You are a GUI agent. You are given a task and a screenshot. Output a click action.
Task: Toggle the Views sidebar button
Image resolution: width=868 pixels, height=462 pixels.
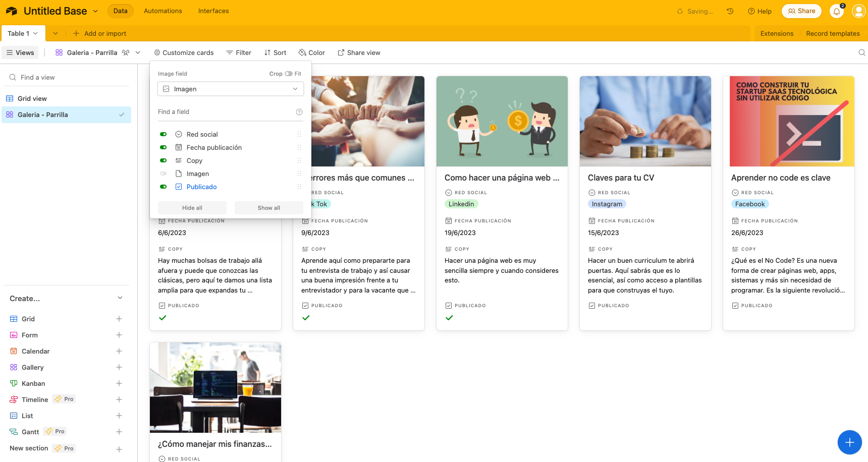(20, 52)
